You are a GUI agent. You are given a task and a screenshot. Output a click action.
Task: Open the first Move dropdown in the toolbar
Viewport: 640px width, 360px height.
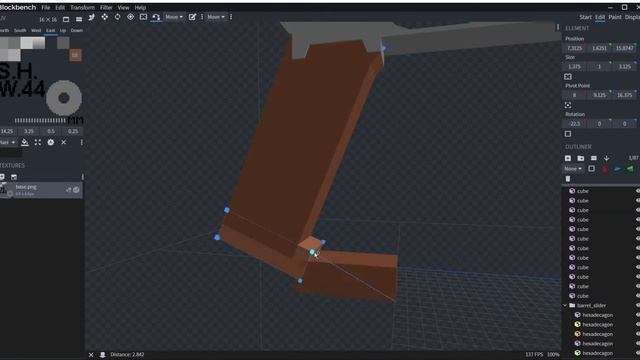(x=174, y=17)
